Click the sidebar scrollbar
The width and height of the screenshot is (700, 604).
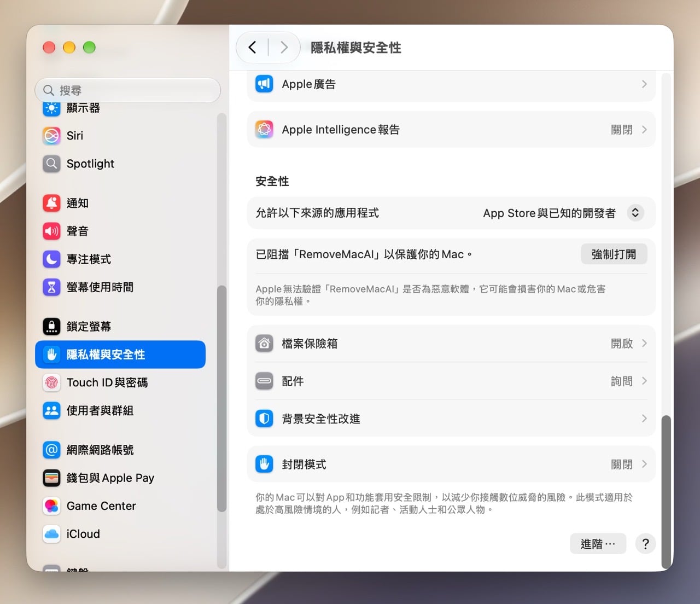click(x=221, y=398)
